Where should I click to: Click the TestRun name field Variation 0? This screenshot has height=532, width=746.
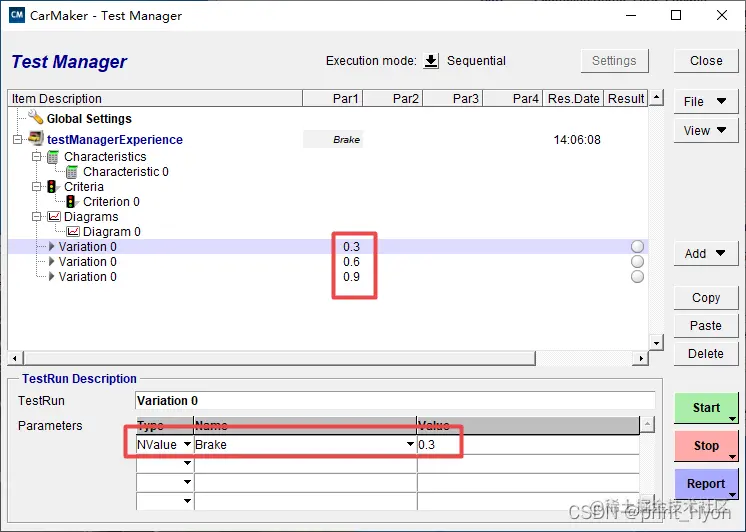point(395,401)
